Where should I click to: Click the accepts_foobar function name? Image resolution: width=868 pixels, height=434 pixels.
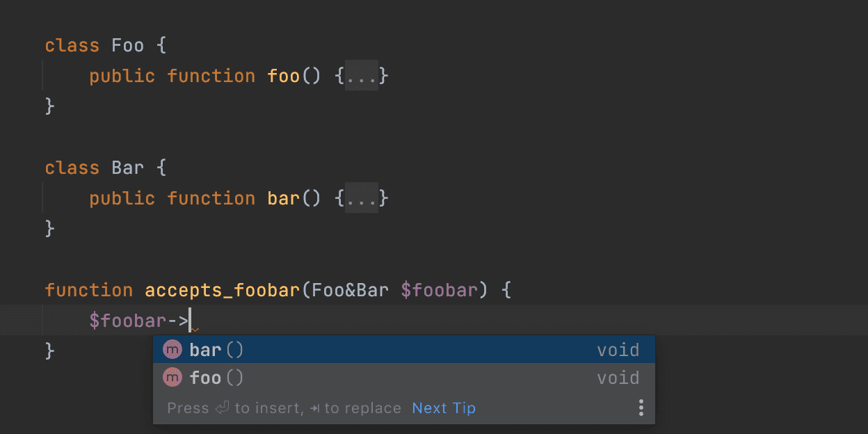click(x=222, y=290)
